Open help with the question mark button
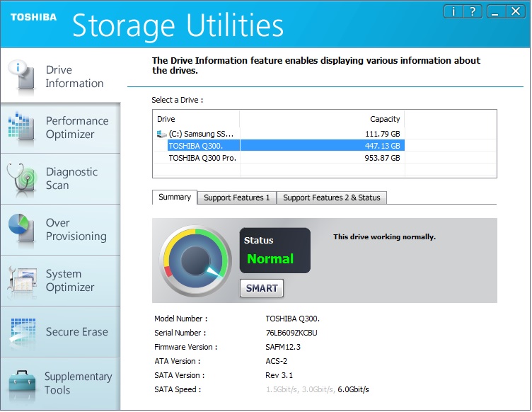 pyautogui.click(x=473, y=12)
